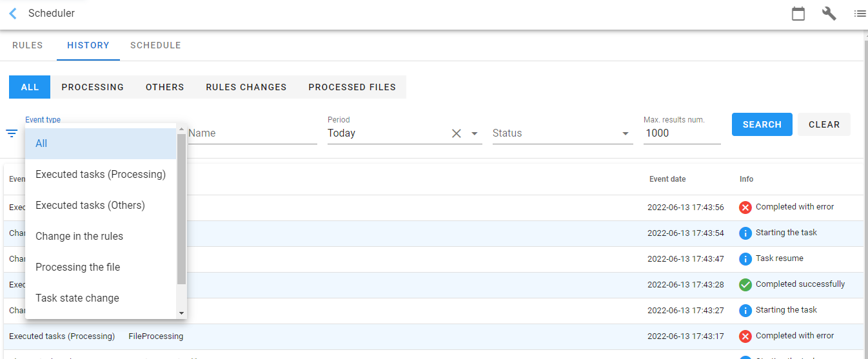The height and width of the screenshot is (359, 868).
Task: Click Executed tasks (Processing) table cell
Action: tap(62, 336)
